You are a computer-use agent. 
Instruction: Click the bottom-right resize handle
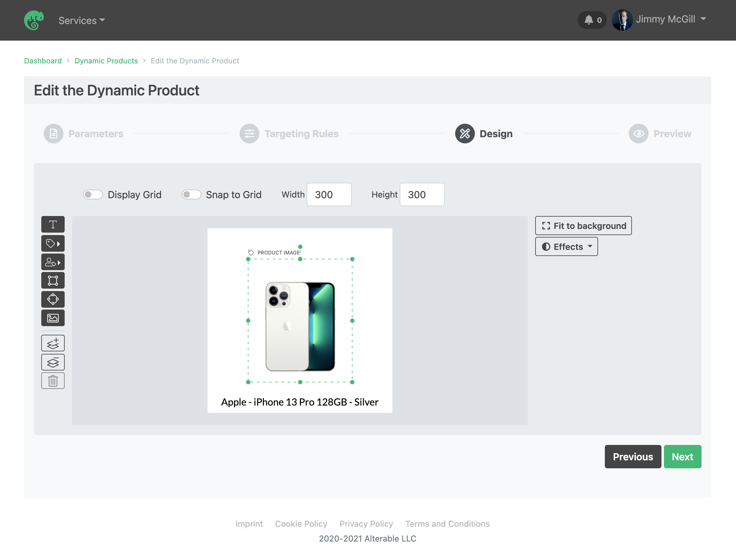point(352,382)
